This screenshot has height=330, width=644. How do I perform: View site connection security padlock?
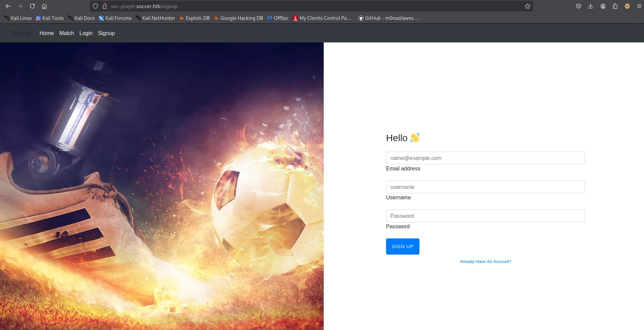(x=105, y=6)
